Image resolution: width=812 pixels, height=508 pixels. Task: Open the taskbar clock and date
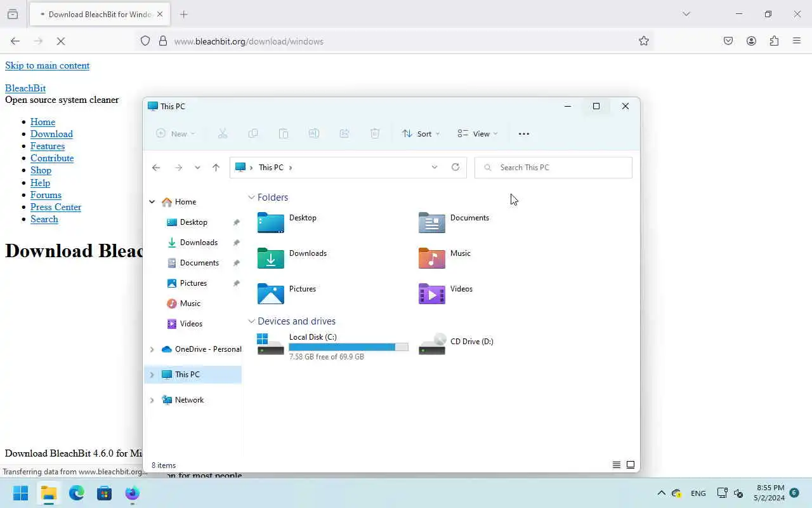[x=770, y=493]
